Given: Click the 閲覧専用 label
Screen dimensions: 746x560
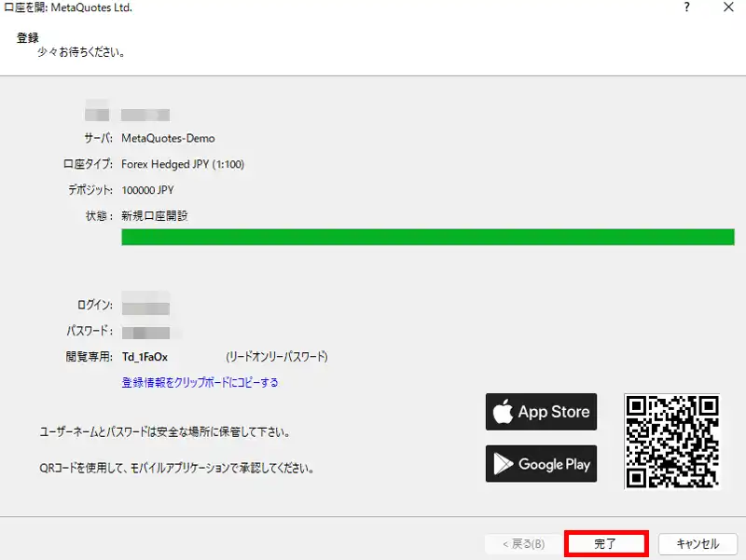Looking at the screenshot, I should (x=90, y=357).
